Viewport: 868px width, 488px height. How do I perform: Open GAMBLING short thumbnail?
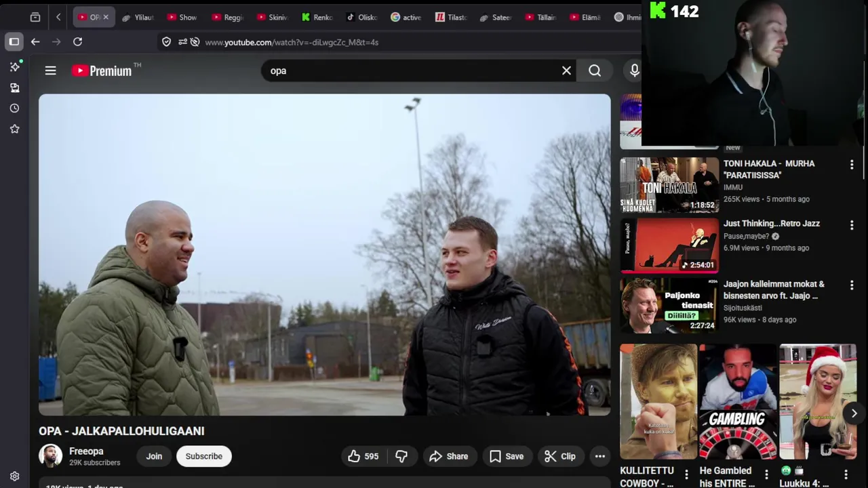point(738,402)
